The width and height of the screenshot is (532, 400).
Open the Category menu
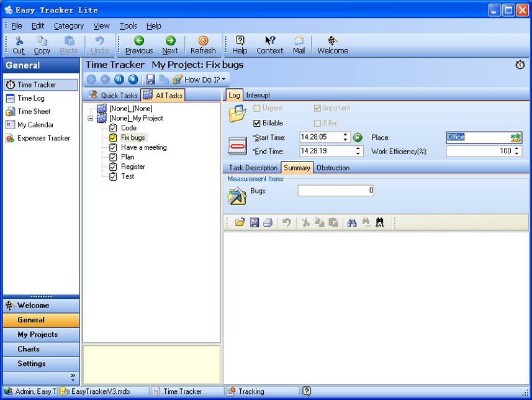pyautogui.click(x=68, y=26)
